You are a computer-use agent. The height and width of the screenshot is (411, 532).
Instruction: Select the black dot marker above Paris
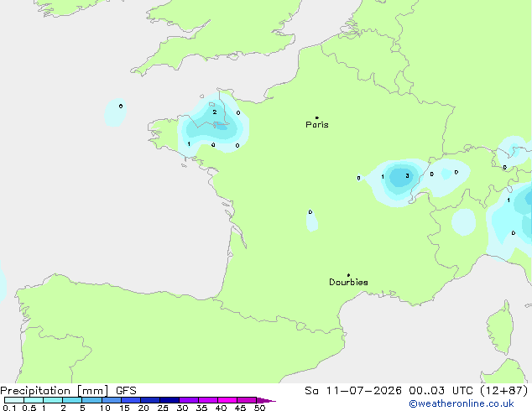point(317,117)
